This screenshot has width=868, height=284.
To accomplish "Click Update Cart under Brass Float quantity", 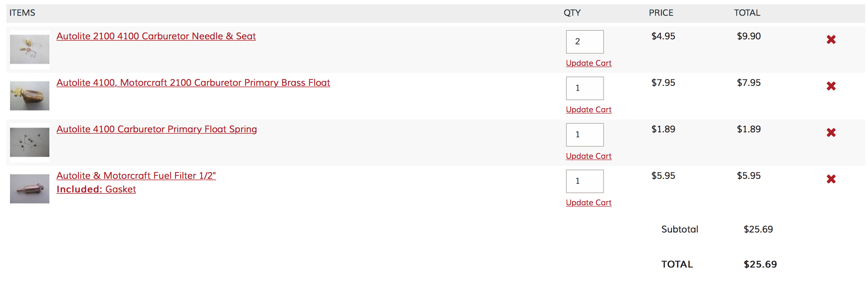I will pos(589,110).
